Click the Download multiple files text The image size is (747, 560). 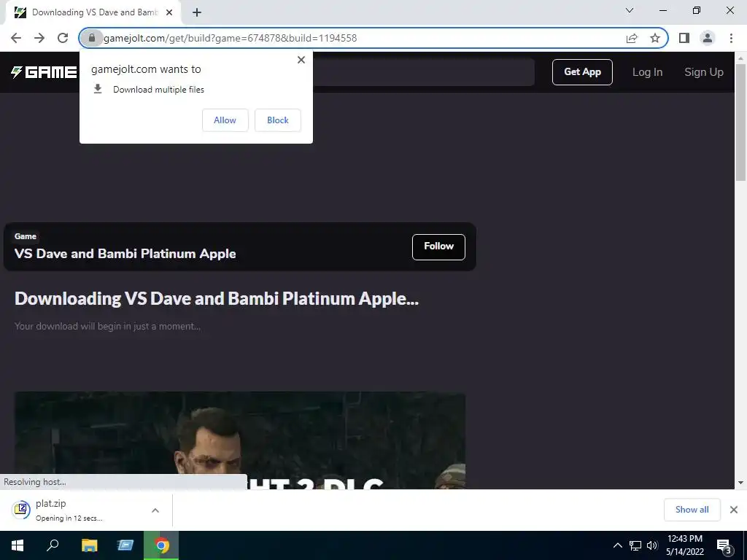[x=158, y=90]
